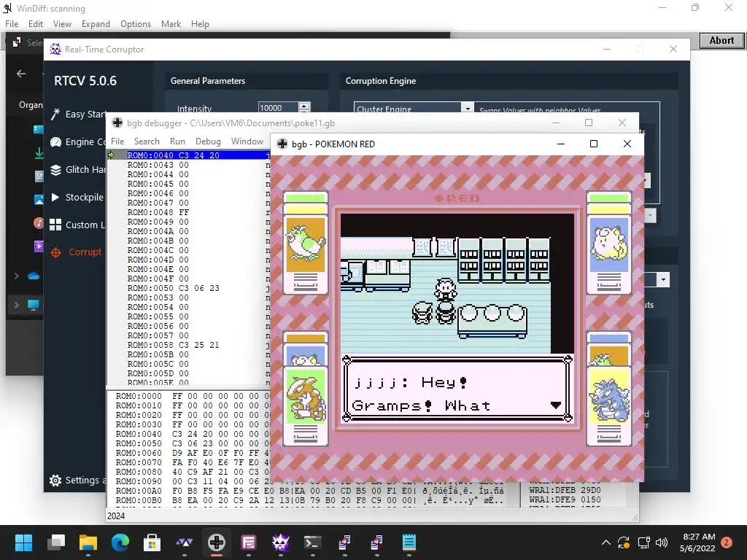Switch to Real-Time Corruptor taskbar icon
The width and height of the screenshot is (747, 560).
281,542
